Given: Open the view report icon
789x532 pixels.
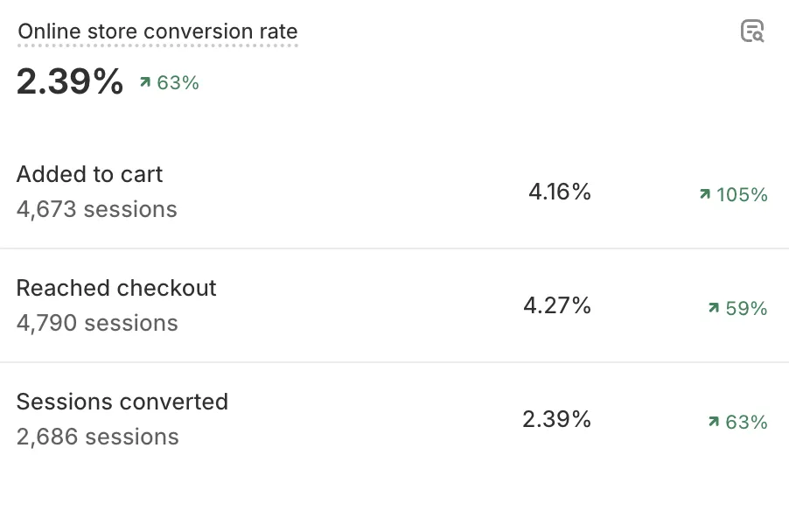Looking at the screenshot, I should point(752,31).
